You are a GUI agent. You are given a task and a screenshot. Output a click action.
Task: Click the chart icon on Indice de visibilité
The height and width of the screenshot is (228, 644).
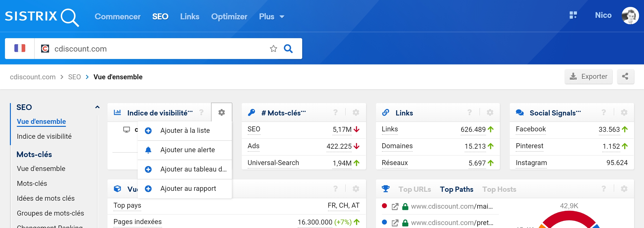117,112
